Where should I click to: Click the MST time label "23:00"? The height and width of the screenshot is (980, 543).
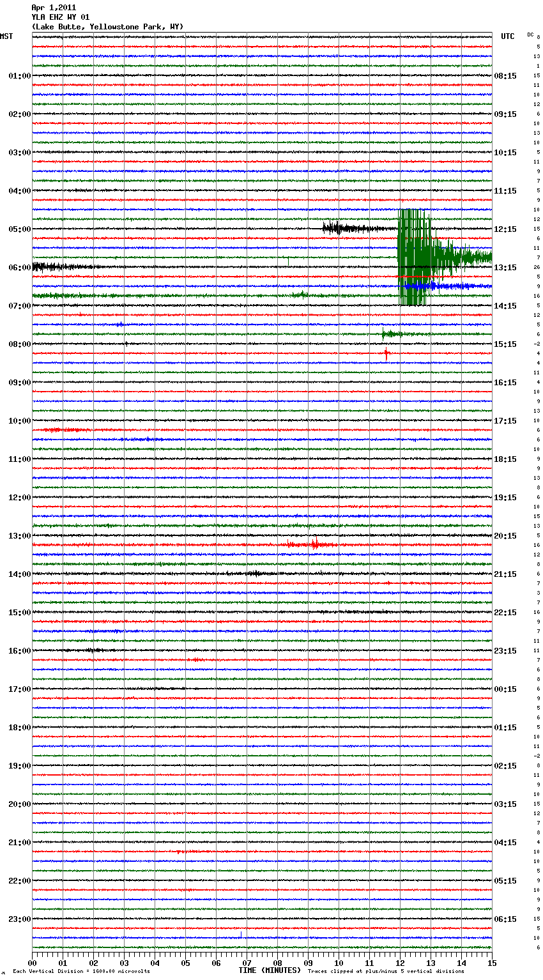coord(20,919)
